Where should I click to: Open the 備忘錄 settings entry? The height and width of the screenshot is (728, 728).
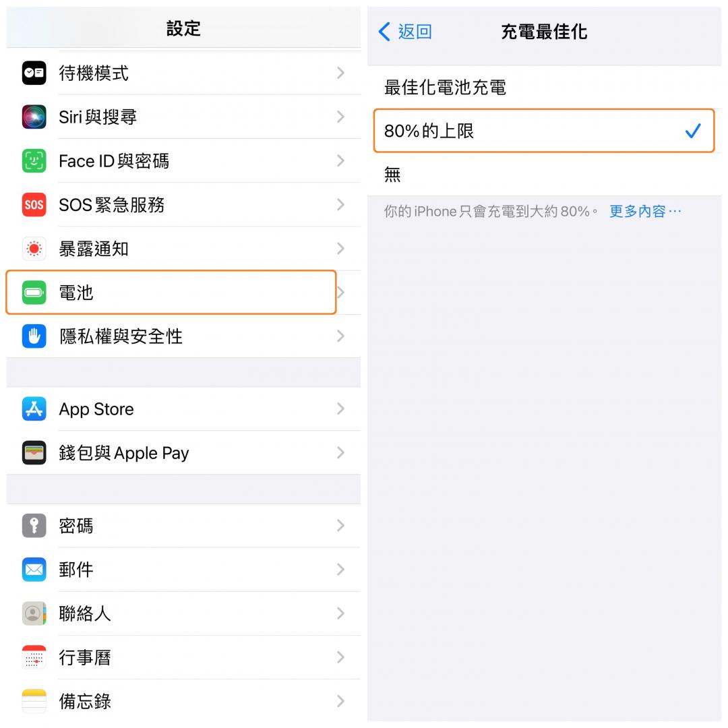(184, 701)
